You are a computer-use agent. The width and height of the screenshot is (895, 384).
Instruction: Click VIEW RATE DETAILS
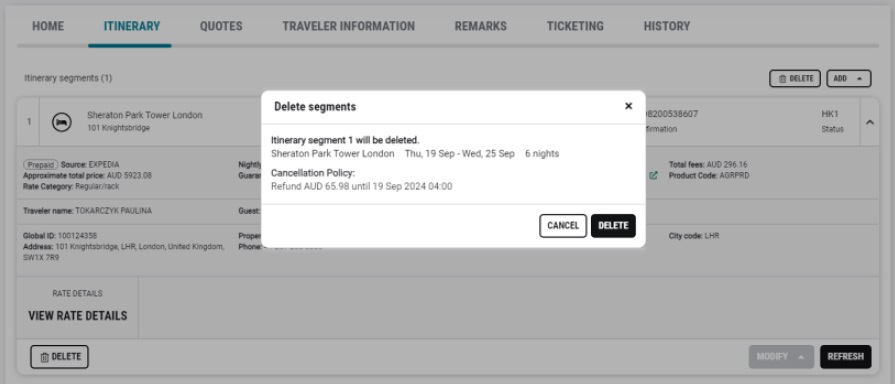pyautogui.click(x=78, y=316)
